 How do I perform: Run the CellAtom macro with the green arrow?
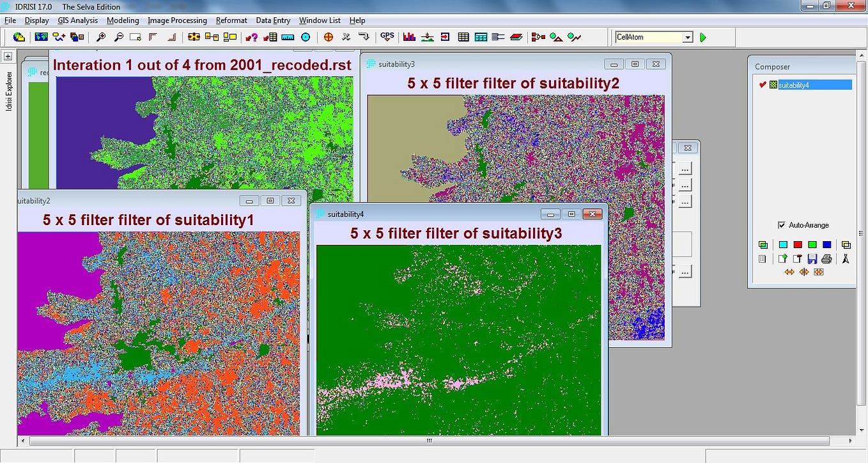pyautogui.click(x=703, y=37)
